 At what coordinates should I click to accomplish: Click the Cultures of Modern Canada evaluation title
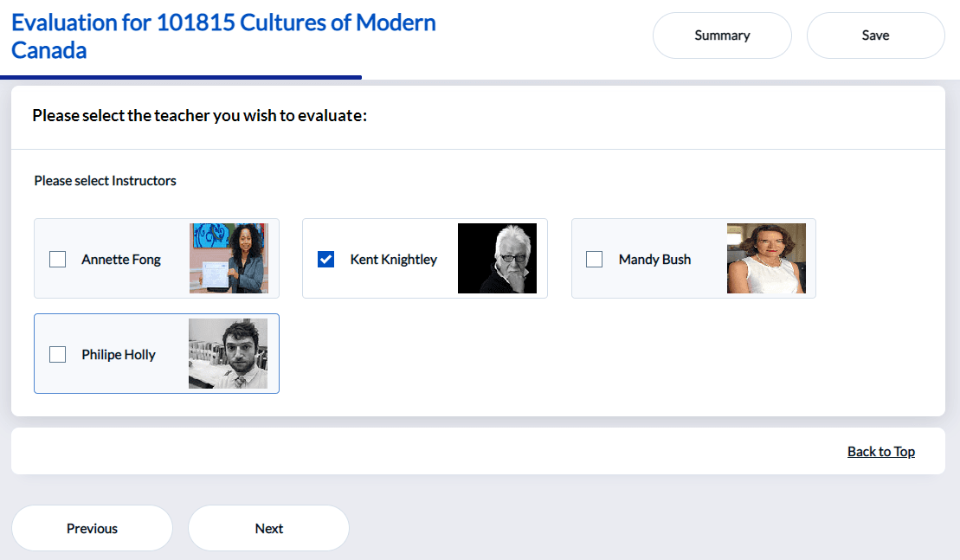pyautogui.click(x=223, y=36)
